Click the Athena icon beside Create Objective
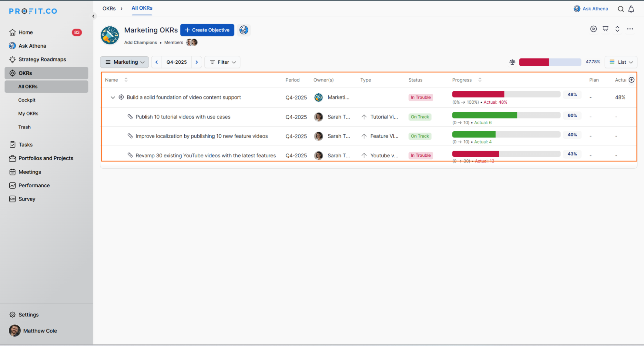 [244, 30]
